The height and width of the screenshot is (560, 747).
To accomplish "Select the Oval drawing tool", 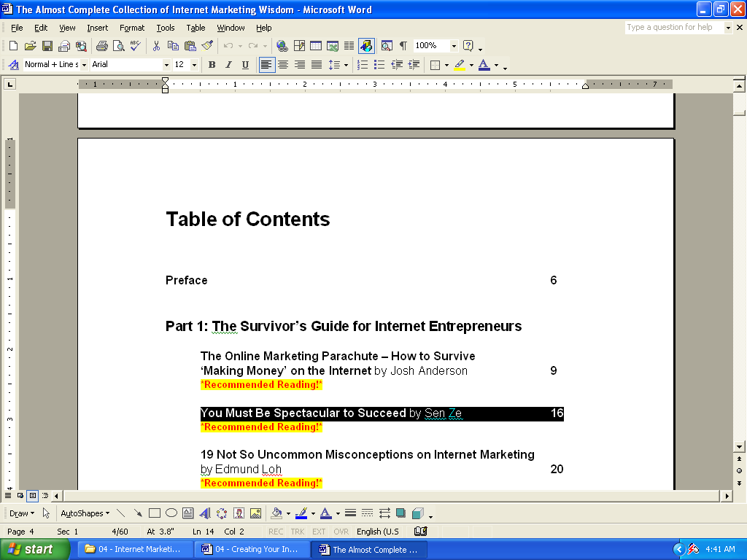I will pos(171,513).
